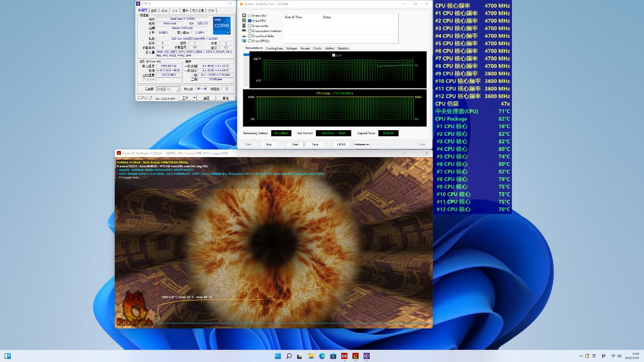The height and width of the screenshot is (362, 644).
Task: Switch to the Cooling Fans tab
Action: (x=274, y=48)
